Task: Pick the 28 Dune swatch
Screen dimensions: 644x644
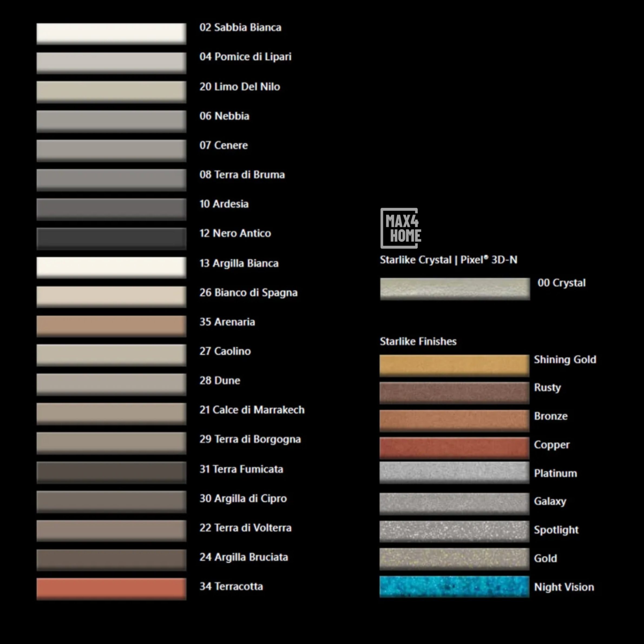Action: (111, 385)
